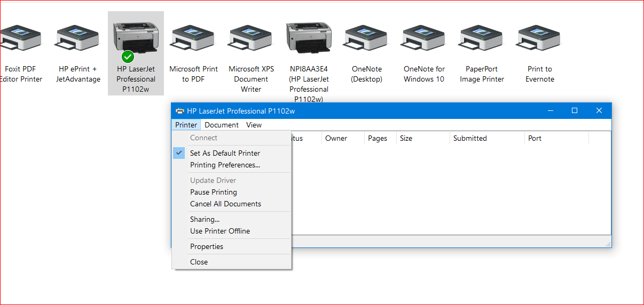Select the HP ePrint + JetAdvantage printer icon
The image size is (644, 305).
point(78,38)
